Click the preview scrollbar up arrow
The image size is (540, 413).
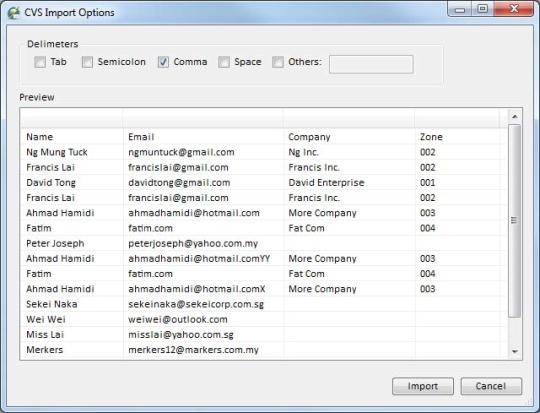(515, 117)
